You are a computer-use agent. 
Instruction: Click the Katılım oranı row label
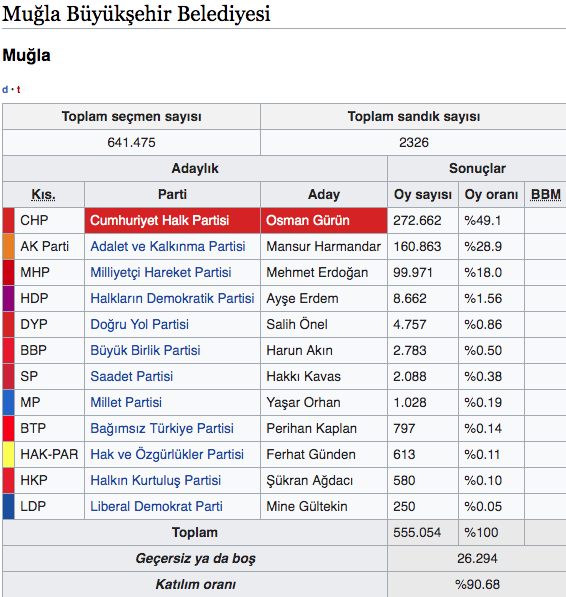tap(196, 584)
